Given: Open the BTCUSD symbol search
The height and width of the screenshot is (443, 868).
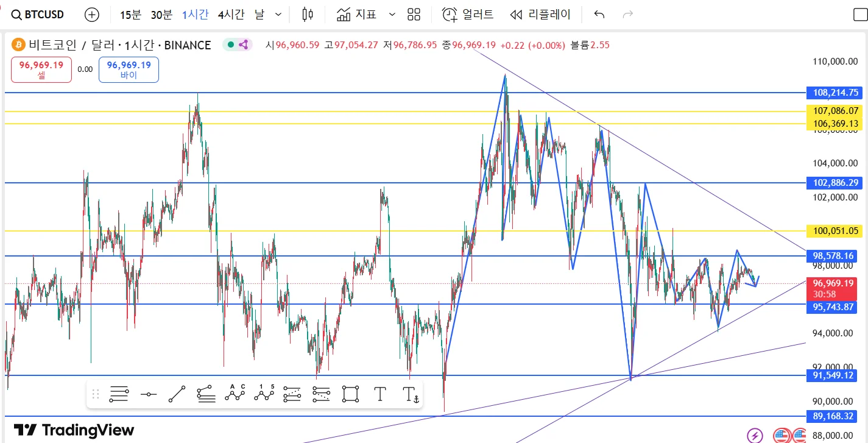Looking at the screenshot, I should click(38, 15).
